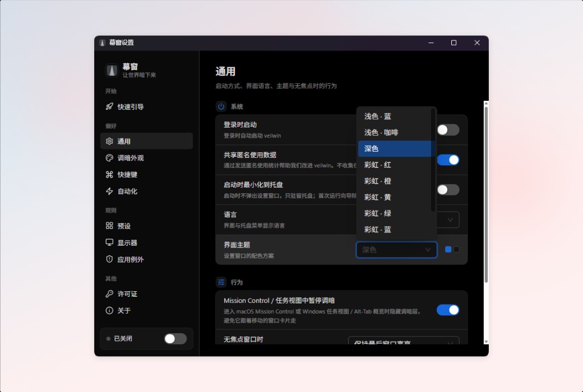Go to 应用例外 page

[146, 259]
